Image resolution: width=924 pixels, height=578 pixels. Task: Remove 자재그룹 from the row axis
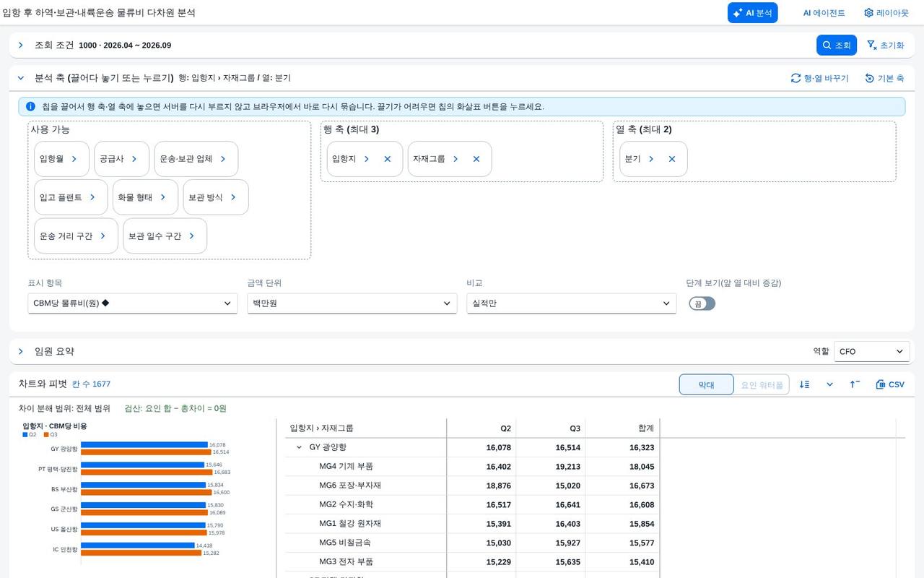coord(476,159)
